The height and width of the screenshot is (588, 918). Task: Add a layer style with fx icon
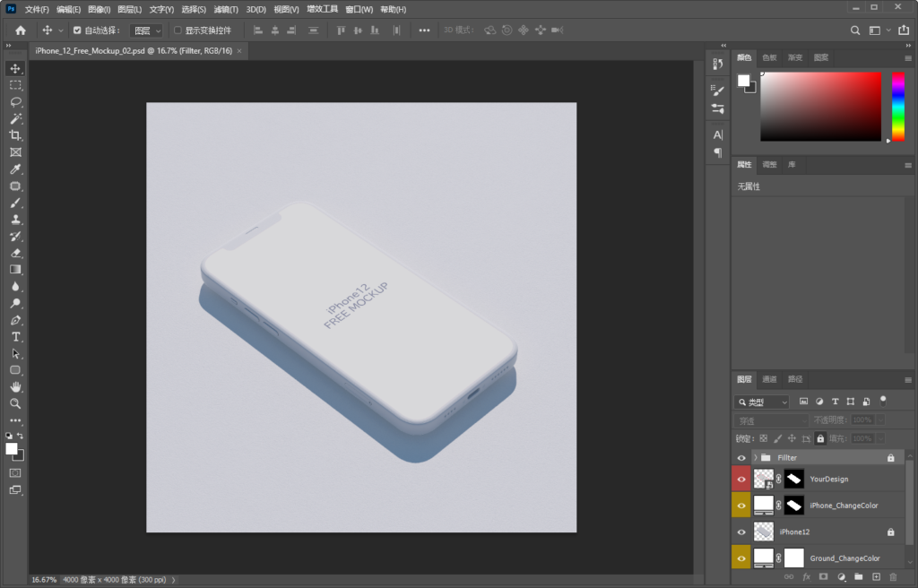tap(806, 577)
